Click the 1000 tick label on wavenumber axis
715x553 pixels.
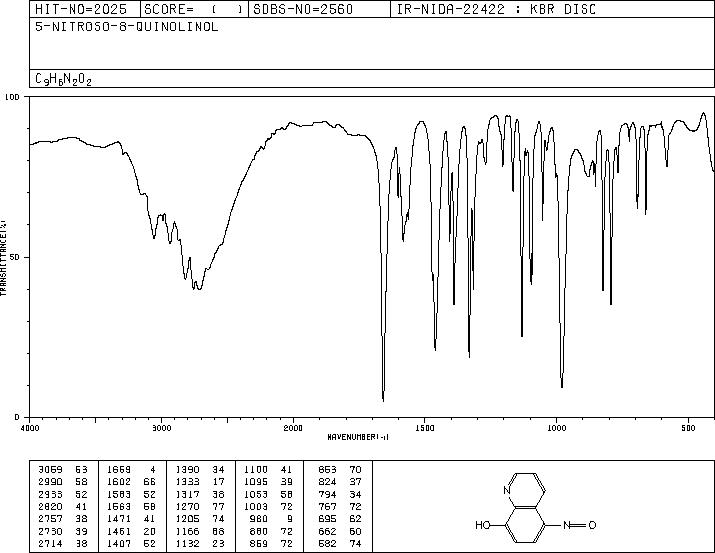pyautogui.click(x=556, y=428)
